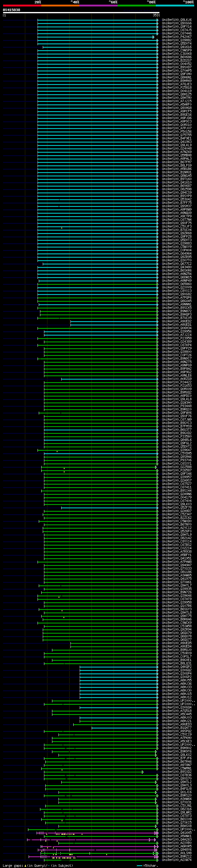
Task: Select label UniRef100_Q70AP5
Action: click(177, 71)
